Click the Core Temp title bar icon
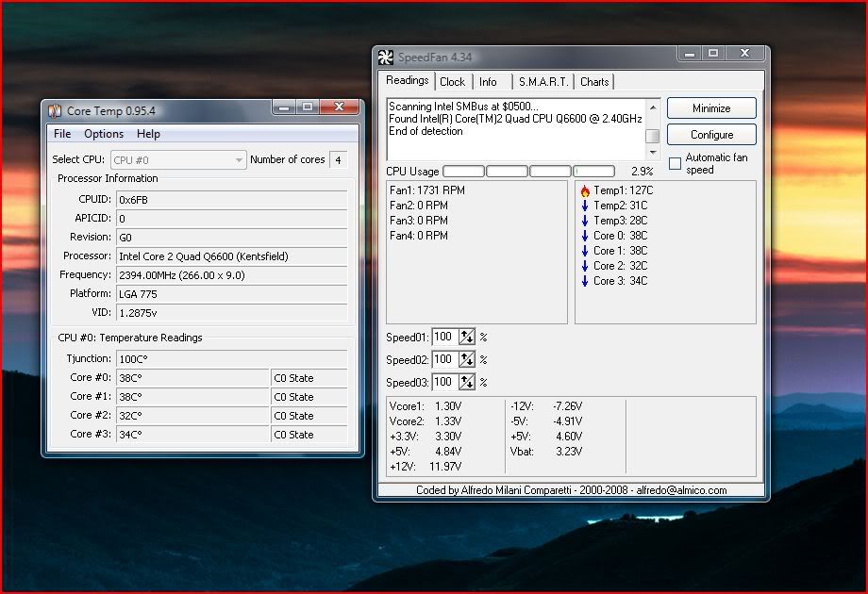Image resolution: width=868 pixels, height=594 pixels. (55, 111)
